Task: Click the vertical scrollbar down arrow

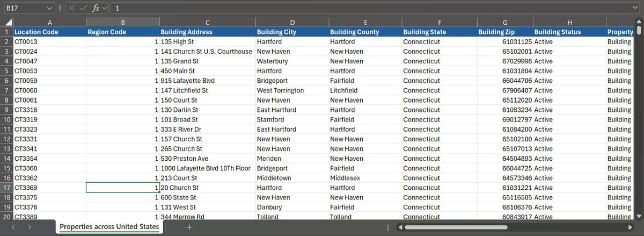Action: click(x=639, y=216)
